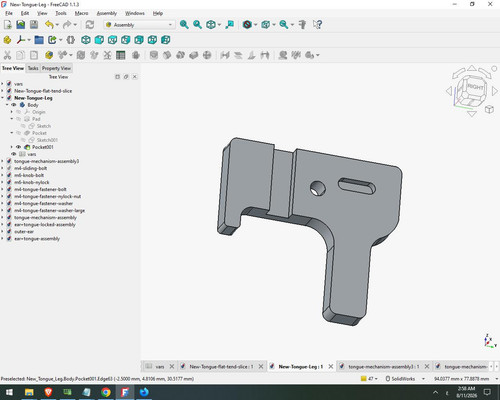Switch to the Tasks tab
Image resolution: width=500 pixels, height=400 pixels.
[33, 68]
